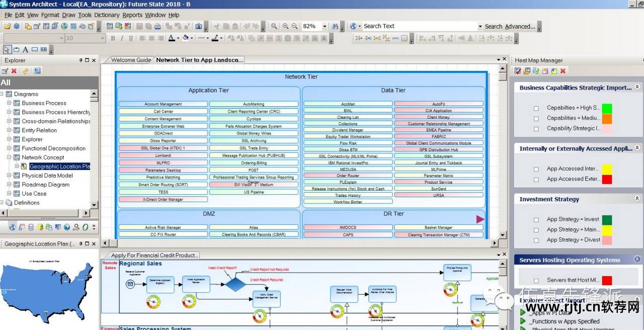The width and height of the screenshot is (644, 330).
Task: Click the diagram vertical scrollbar down arrow
Action: 503,235
